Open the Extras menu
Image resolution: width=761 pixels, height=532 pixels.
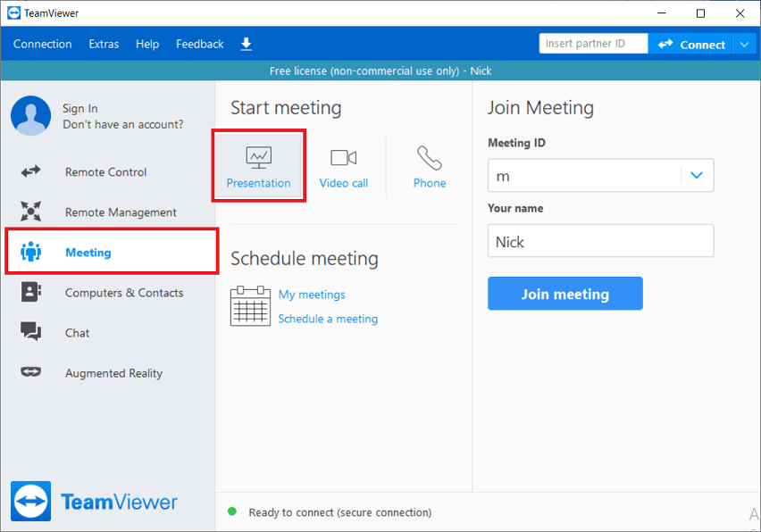pyautogui.click(x=104, y=44)
